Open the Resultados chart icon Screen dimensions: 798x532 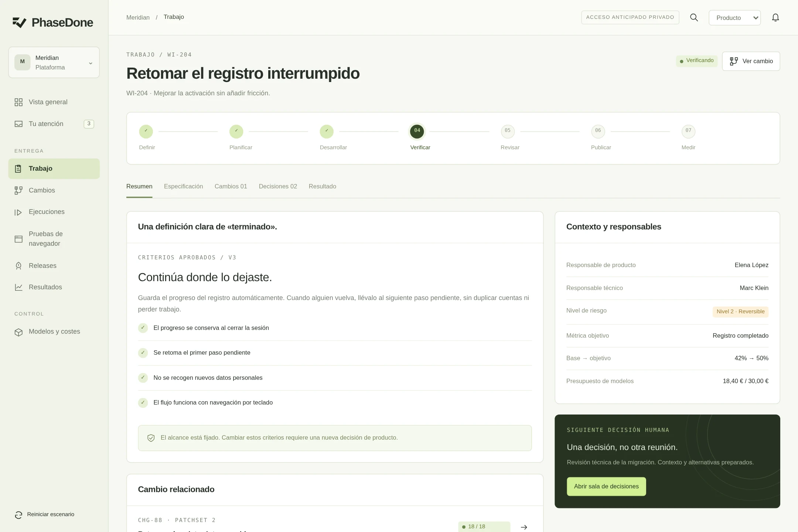click(x=18, y=287)
